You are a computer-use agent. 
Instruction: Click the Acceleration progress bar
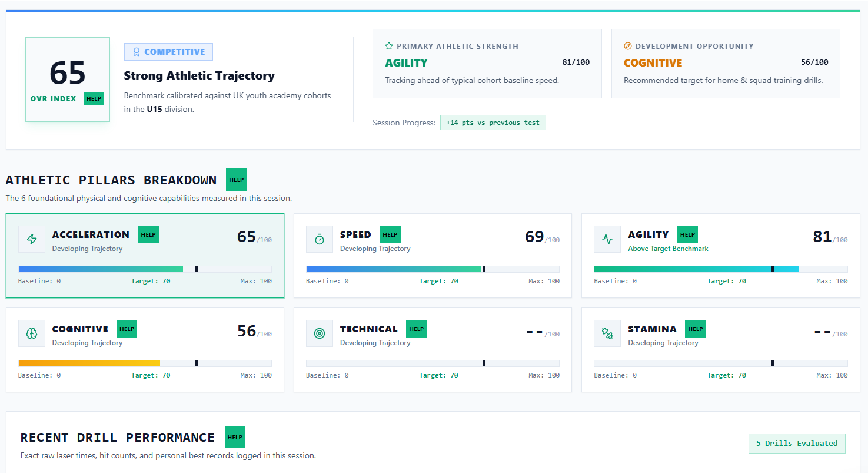(145, 269)
